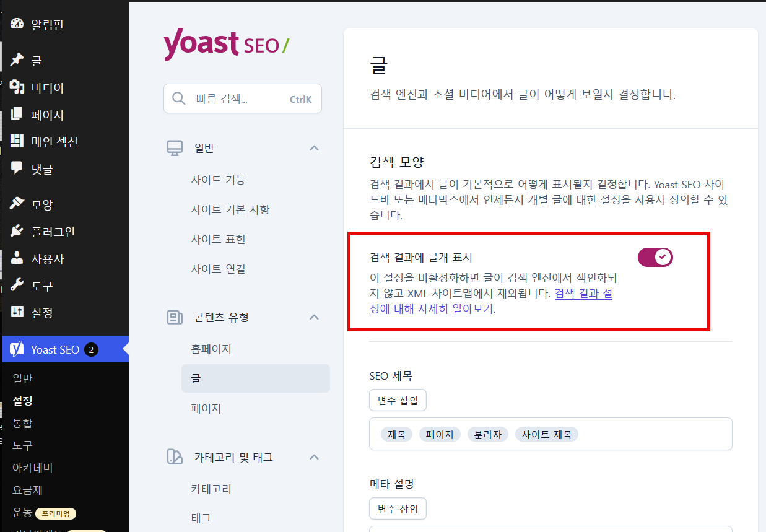Viewport: 766px width, 532px height.
Task: Click the CtrlK shortcut hint in search box
Action: [300, 99]
